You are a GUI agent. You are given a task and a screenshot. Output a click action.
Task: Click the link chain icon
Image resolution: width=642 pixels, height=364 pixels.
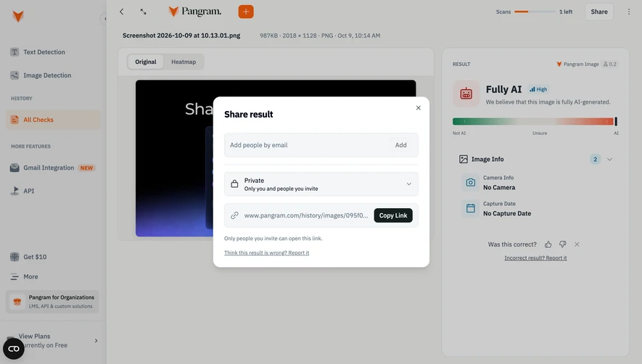tap(234, 215)
